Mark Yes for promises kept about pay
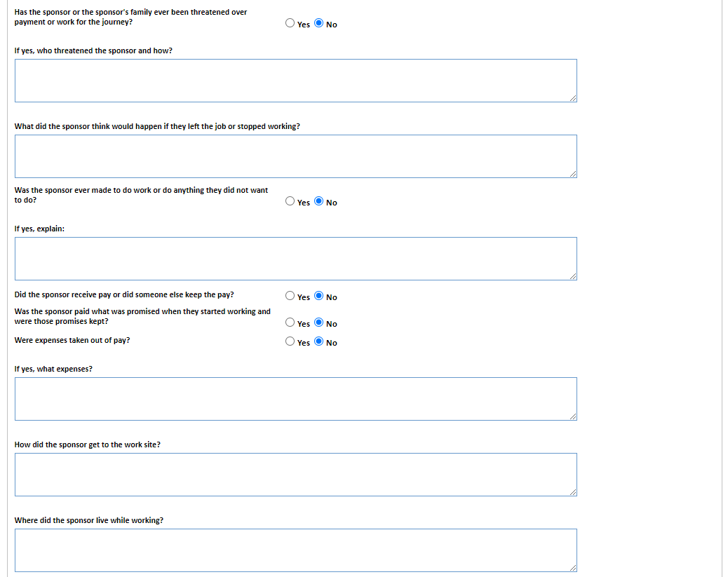This screenshot has height=577, width=728. pyautogui.click(x=290, y=323)
